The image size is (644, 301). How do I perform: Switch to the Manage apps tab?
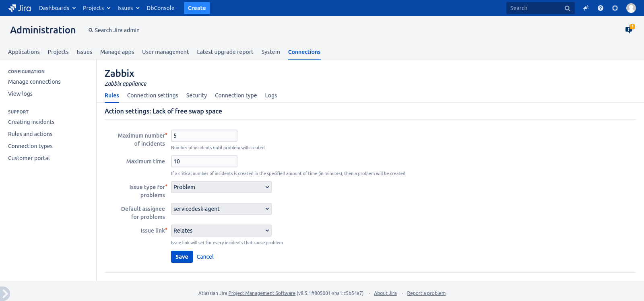(117, 52)
